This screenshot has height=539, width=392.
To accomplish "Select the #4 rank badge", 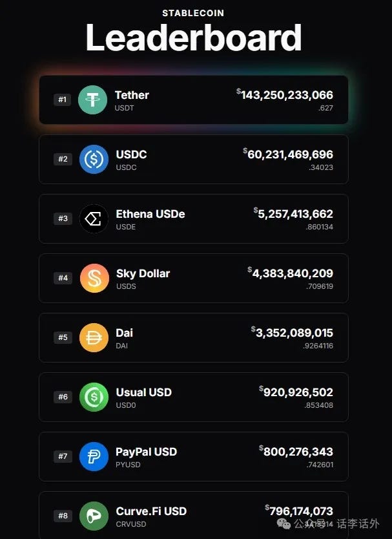I will pos(63,278).
